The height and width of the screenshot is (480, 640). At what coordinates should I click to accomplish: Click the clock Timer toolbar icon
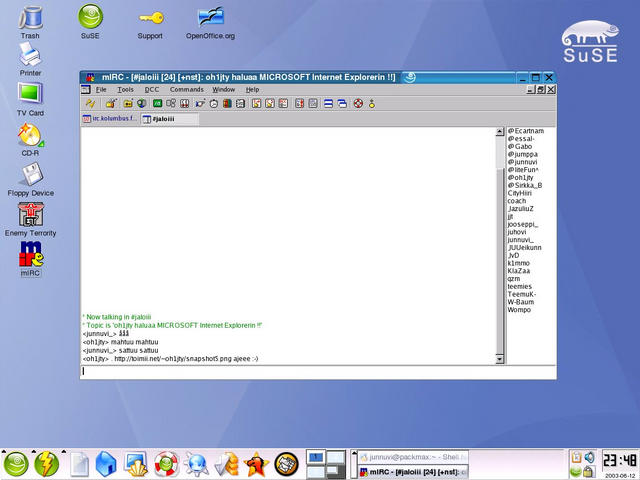click(x=214, y=104)
